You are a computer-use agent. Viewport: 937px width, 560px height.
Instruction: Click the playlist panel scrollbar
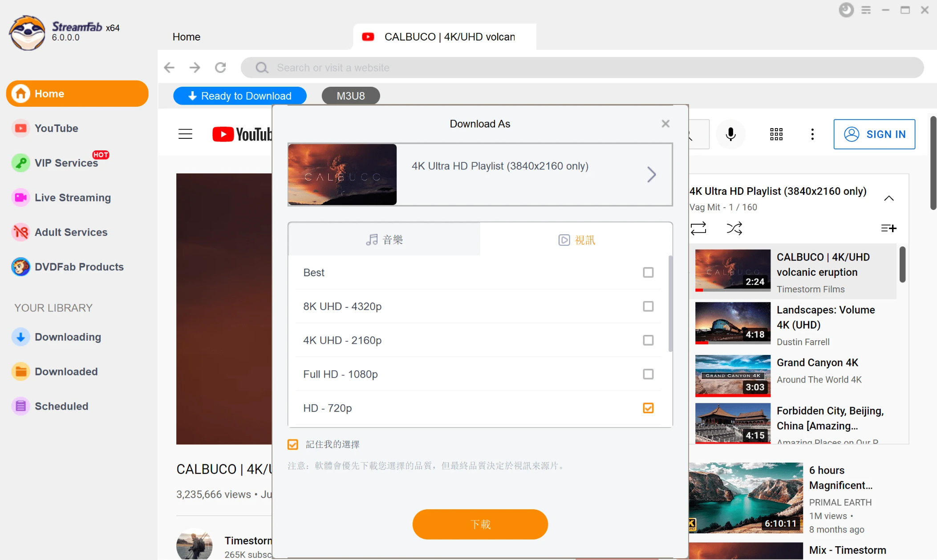[x=902, y=265]
